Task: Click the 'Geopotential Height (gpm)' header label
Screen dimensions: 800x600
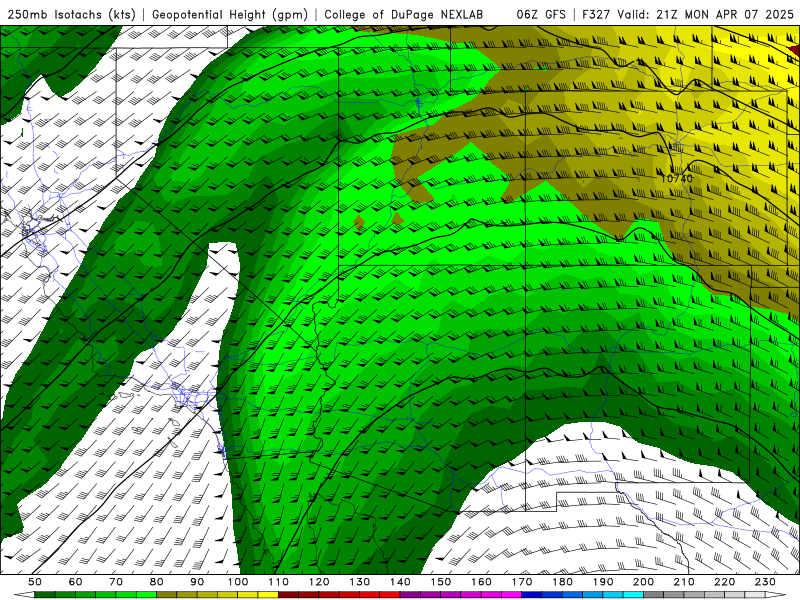Action: point(230,15)
